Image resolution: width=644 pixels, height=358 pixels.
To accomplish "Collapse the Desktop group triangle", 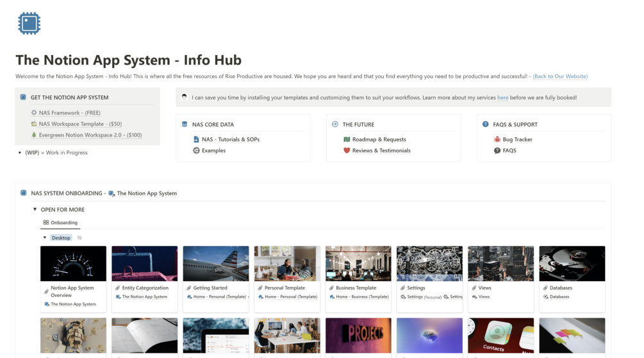I will pos(45,238).
